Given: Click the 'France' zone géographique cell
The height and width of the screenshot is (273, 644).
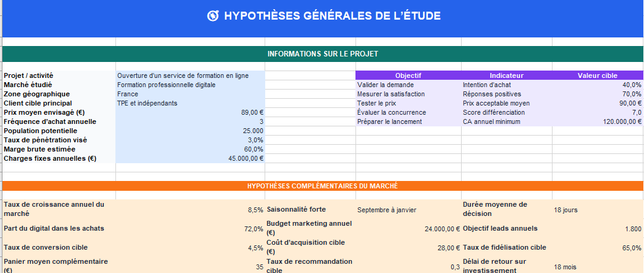Looking at the screenshot, I should click(x=190, y=94).
